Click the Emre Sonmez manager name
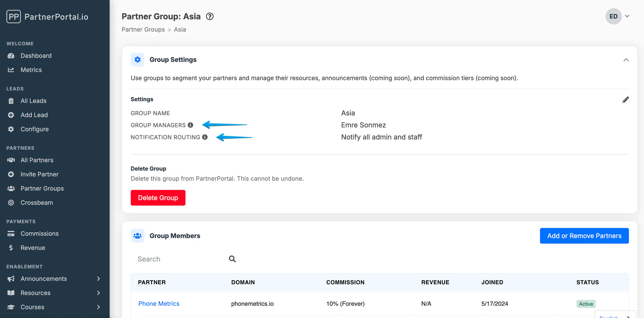644x318 pixels. pyautogui.click(x=363, y=125)
